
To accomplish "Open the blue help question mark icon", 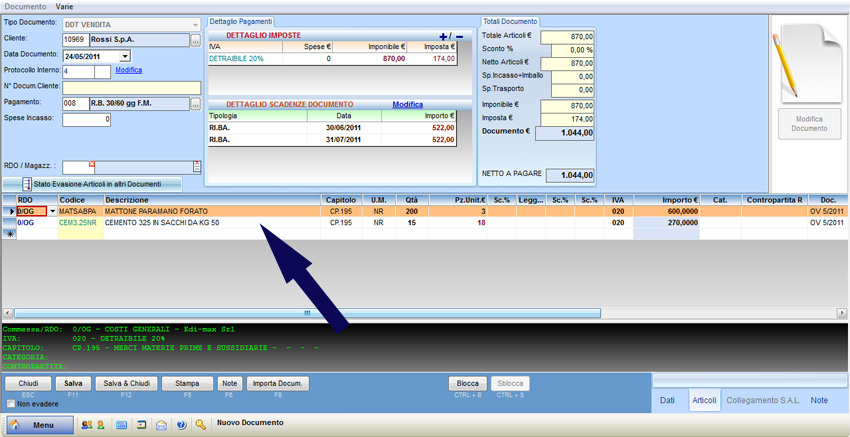I will (x=181, y=425).
